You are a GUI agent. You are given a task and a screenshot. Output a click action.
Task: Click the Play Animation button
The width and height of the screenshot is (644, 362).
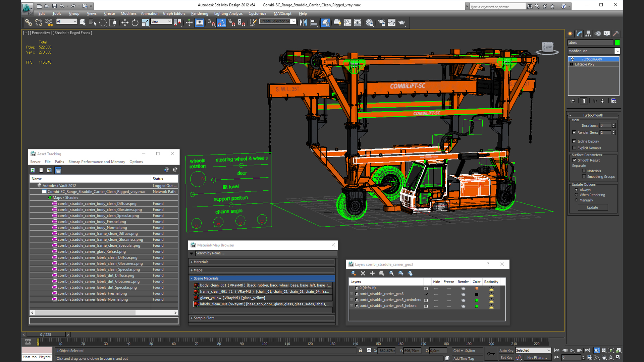[572, 350]
